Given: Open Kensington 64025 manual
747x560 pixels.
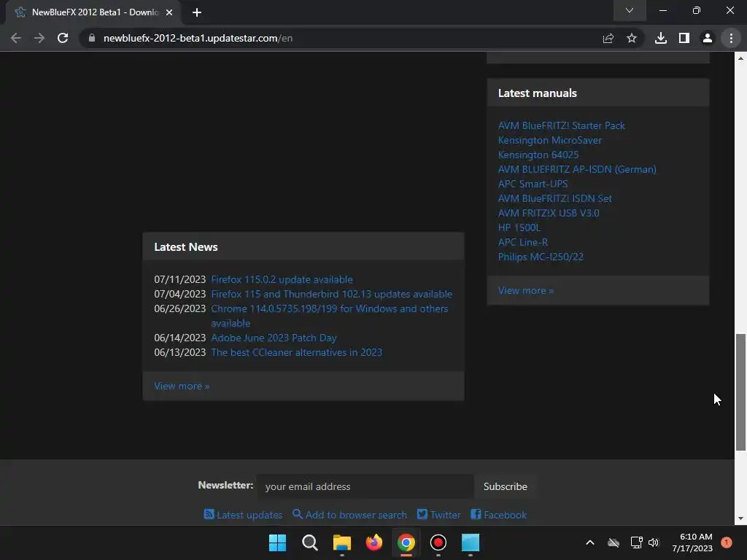Looking at the screenshot, I should (538, 155).
